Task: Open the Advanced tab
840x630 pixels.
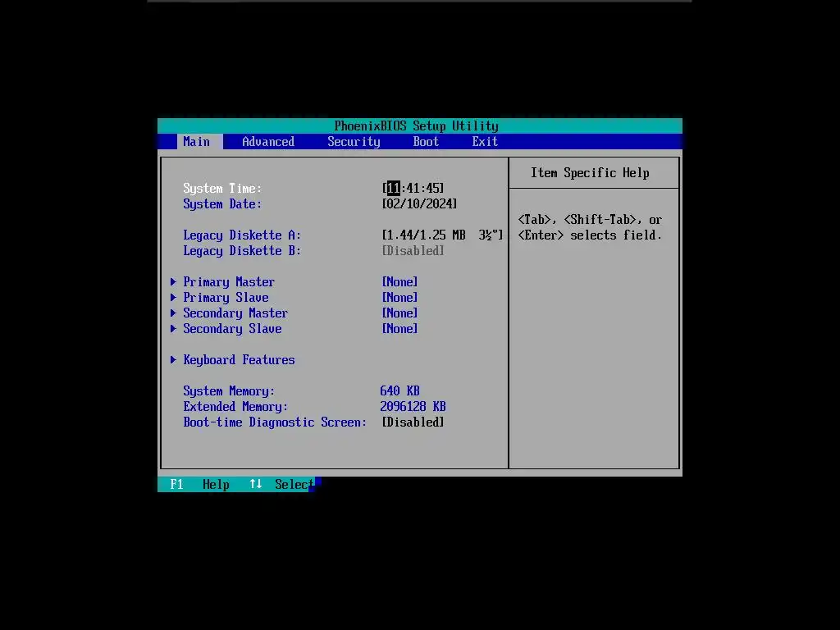Action: [268, 141]
